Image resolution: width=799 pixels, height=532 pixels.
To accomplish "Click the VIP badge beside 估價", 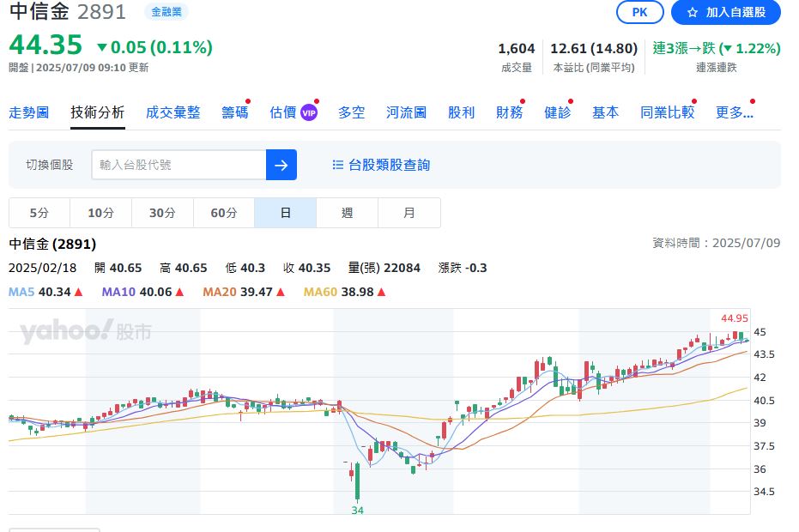I will point(309,112).
